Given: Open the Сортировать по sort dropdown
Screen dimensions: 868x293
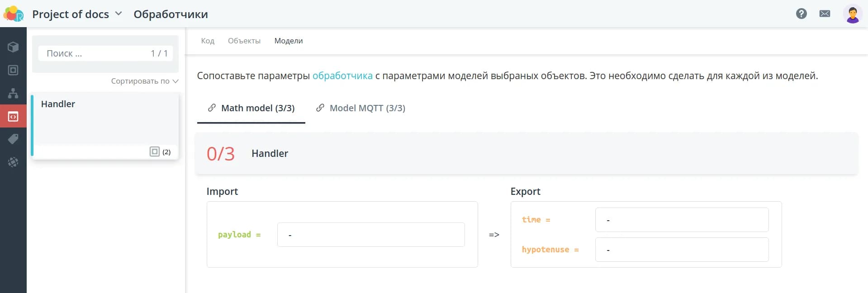Looking at the screenshot, I should click(144, 81).
